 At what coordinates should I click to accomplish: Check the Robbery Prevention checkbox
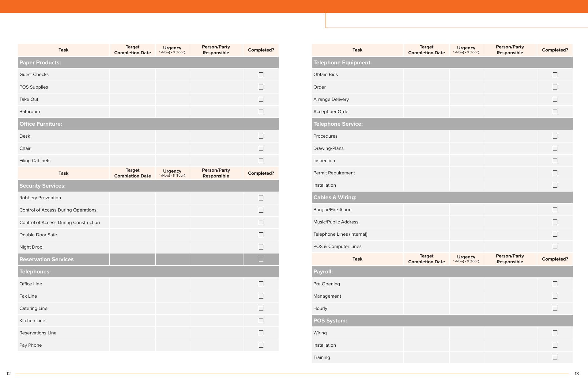tap(261, 198)
